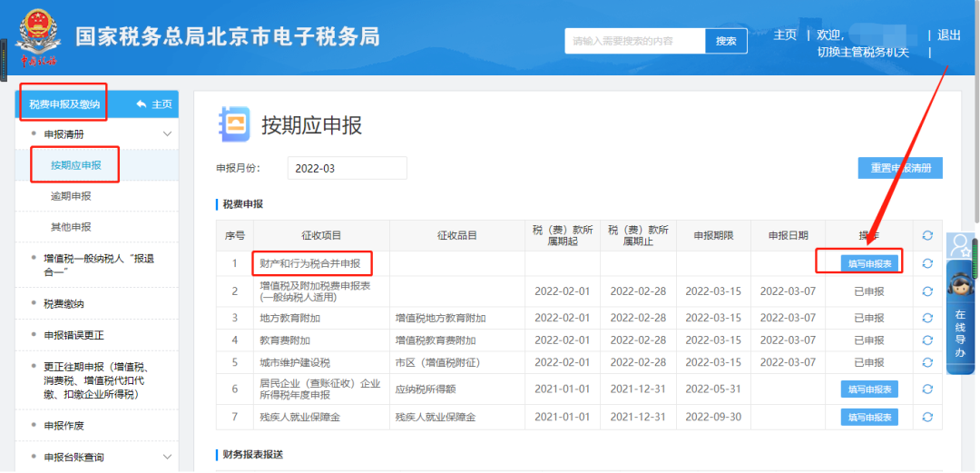Click 2022-05-31 deadline cell
Viewport: 980px width, 473px height.
click(x=713, y=389)
